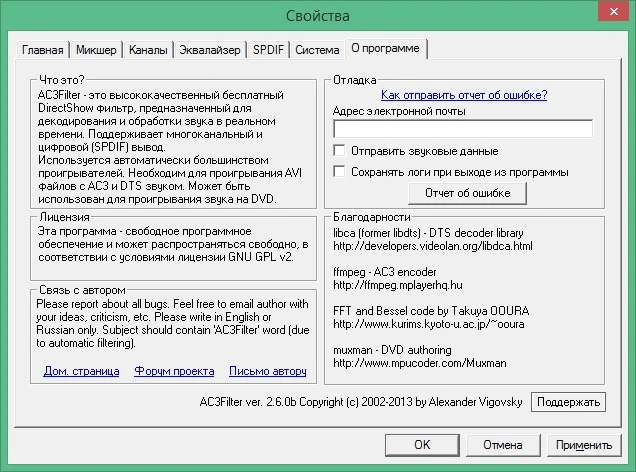The width and height of the screenshot is (636, 472).
Task: Click the Отчет об ошибке button
Action: pyautogui.click(x=467, y=193)
